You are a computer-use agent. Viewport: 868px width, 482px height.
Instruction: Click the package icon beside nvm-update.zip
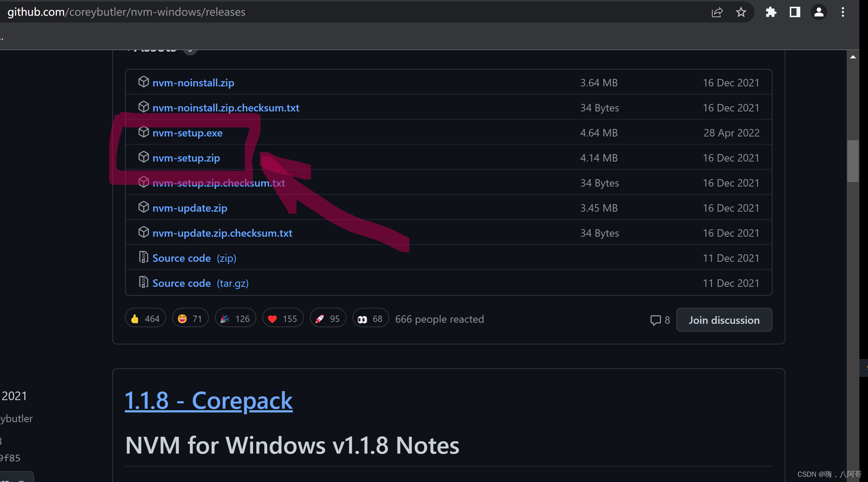point(143,207)
